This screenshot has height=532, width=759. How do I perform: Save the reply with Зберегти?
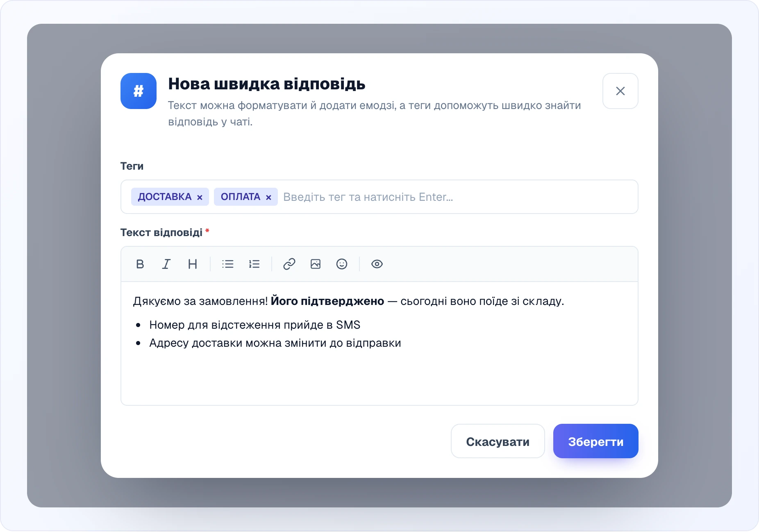tap(596, 441)
